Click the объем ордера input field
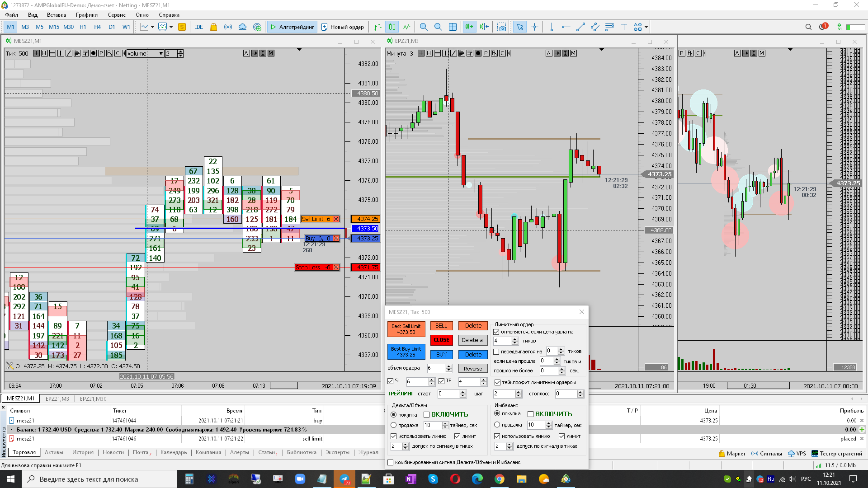 pos(436,368)
